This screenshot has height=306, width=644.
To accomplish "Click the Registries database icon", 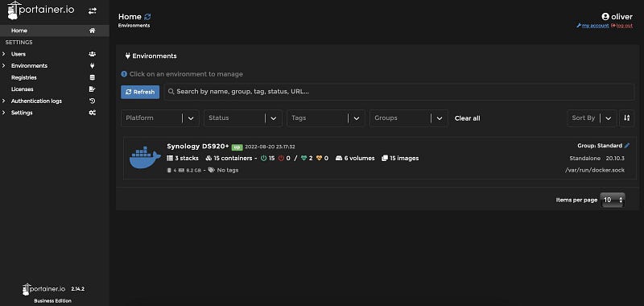I will [x=93, y=77].
